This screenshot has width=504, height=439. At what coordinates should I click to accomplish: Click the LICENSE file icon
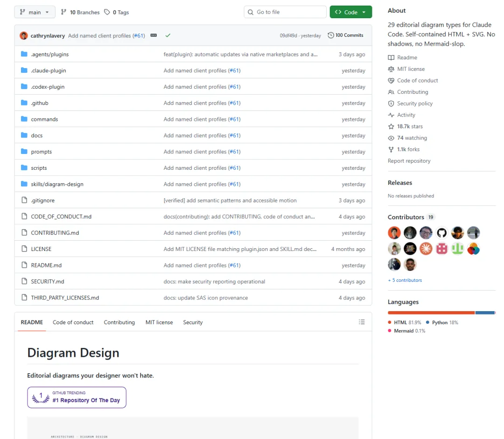24,248
